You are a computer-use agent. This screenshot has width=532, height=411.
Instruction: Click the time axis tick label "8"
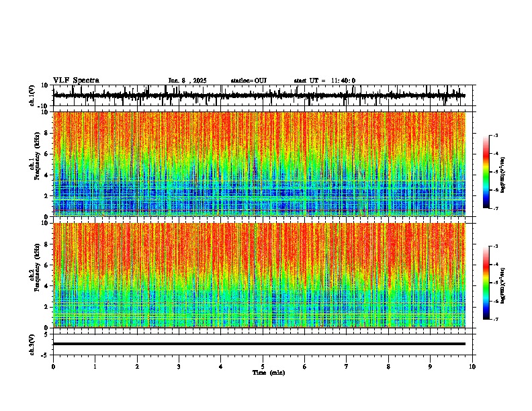(388, 367)
